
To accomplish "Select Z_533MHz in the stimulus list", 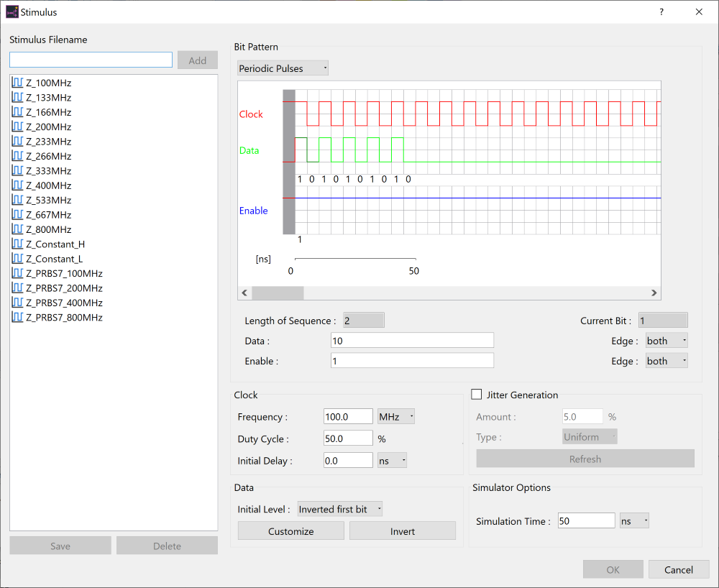I will (48, 200).
